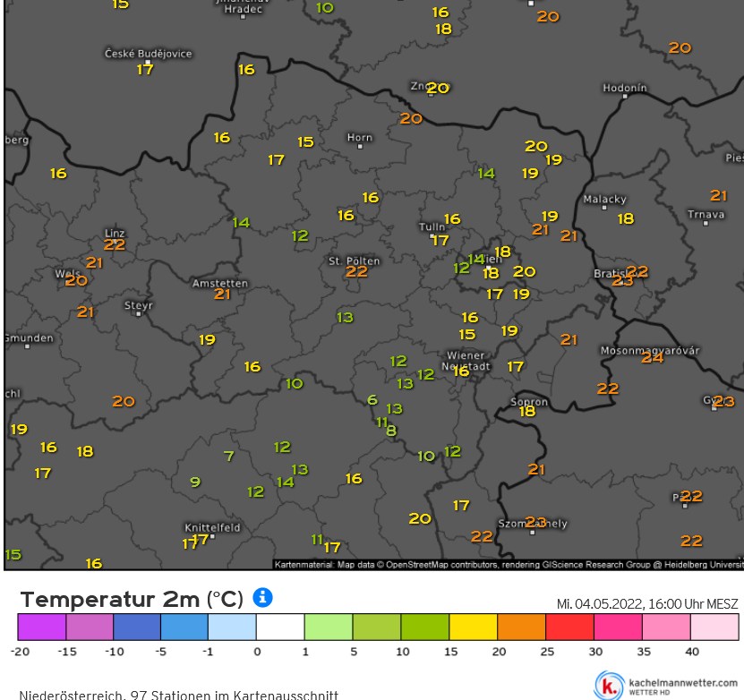This screenshot has width=744, height=700.
Task: Select the Malacky town marker
Action: 605,208
